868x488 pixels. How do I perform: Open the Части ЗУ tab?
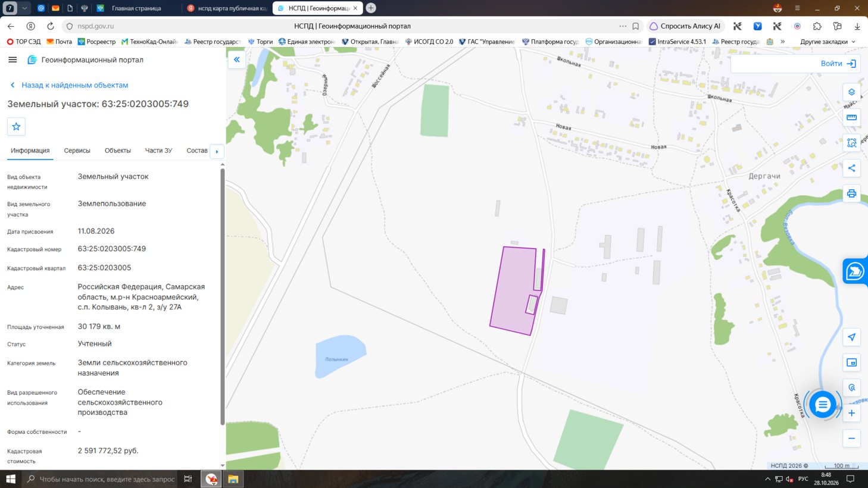(158, 151)
